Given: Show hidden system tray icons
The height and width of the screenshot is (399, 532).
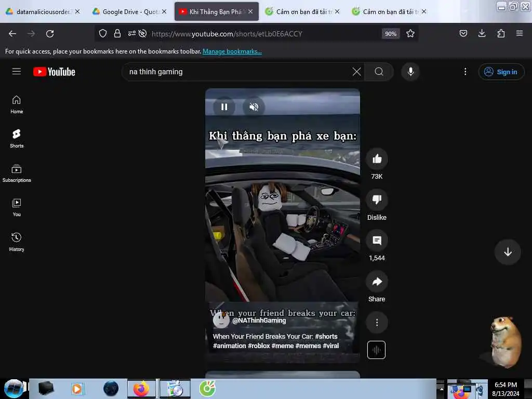Looking at the screenshot, I should (x=442, y=389).
